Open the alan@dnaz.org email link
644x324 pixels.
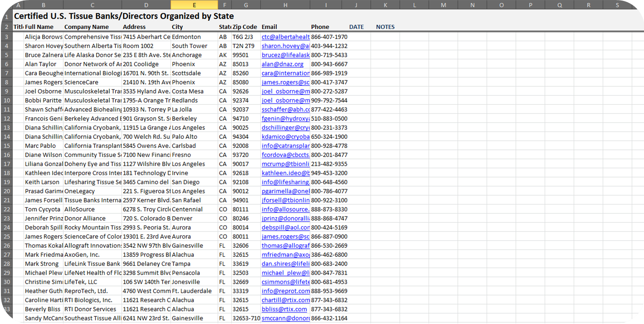282,64
